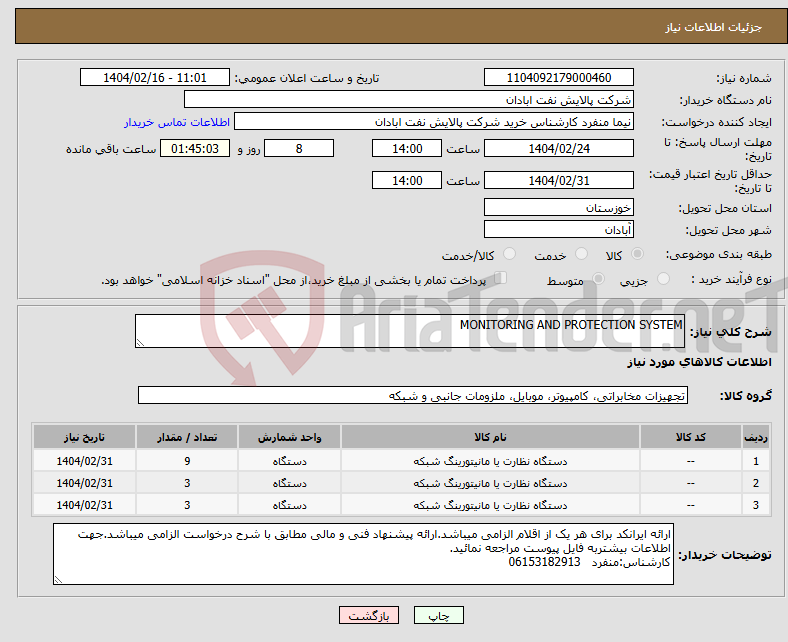Click the announcement date field 1404/02/16 - 11:01
The width and height of the screenshot is (788, 642).
pos(155,77)
